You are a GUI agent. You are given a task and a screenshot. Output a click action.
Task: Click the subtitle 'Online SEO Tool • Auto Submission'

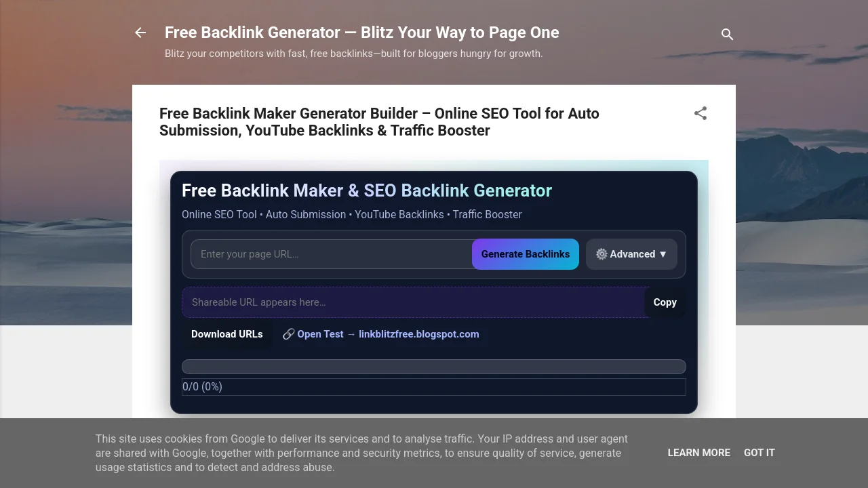[352, 214]
